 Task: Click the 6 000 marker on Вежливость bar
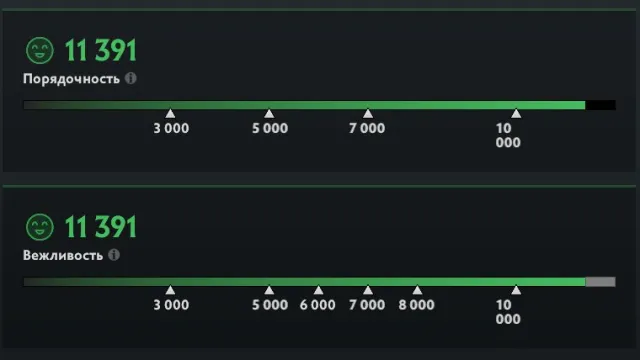[318, 290]
